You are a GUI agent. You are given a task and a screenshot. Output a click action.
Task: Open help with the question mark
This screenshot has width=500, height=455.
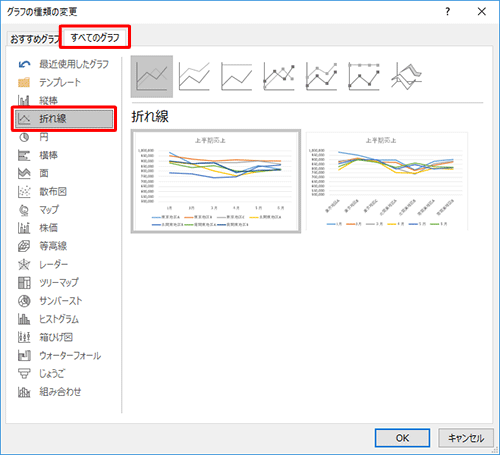pos(447,12)
